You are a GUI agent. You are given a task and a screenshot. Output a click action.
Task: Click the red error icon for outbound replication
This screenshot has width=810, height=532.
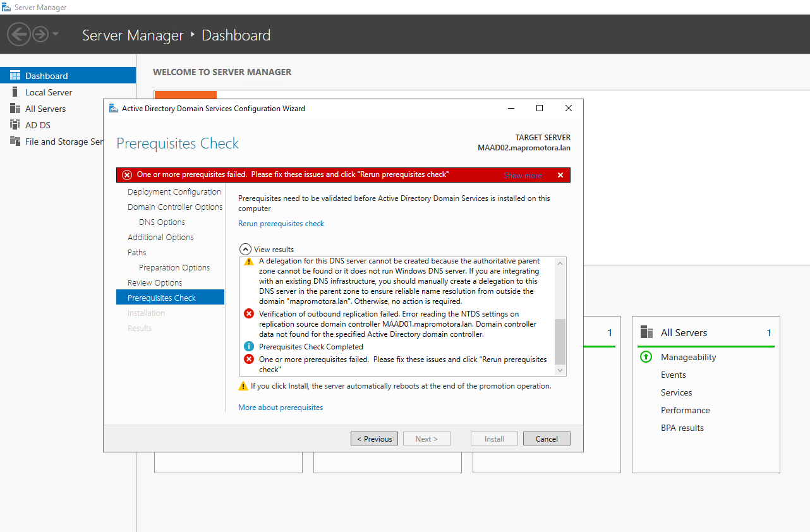tap(249, 314)
